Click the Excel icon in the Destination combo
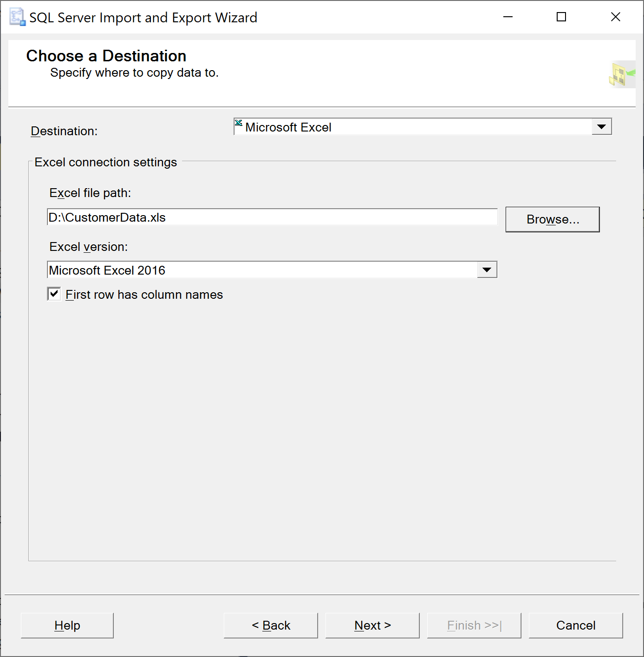 click(239, 123)
